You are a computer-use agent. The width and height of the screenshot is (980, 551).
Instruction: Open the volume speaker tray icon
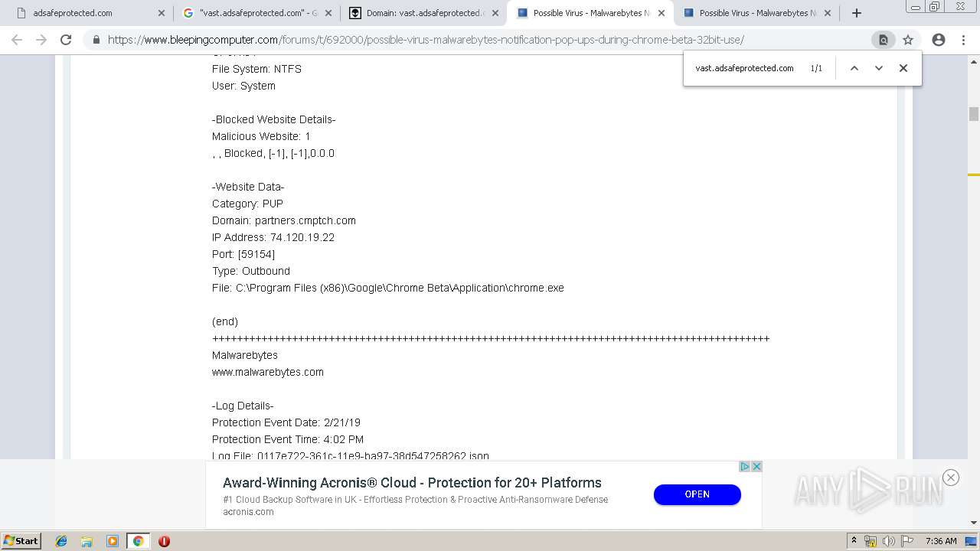pyautogui.click(x=888, y=541)
